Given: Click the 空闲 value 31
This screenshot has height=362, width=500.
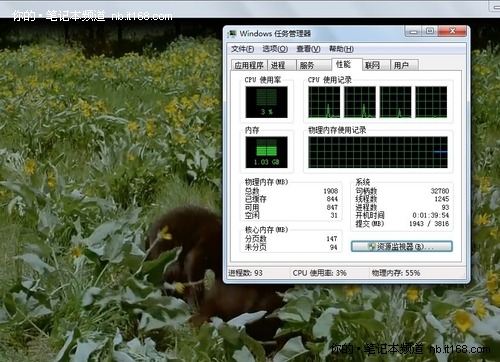Looking at the screenshot, I should click(x=334, y=215).
